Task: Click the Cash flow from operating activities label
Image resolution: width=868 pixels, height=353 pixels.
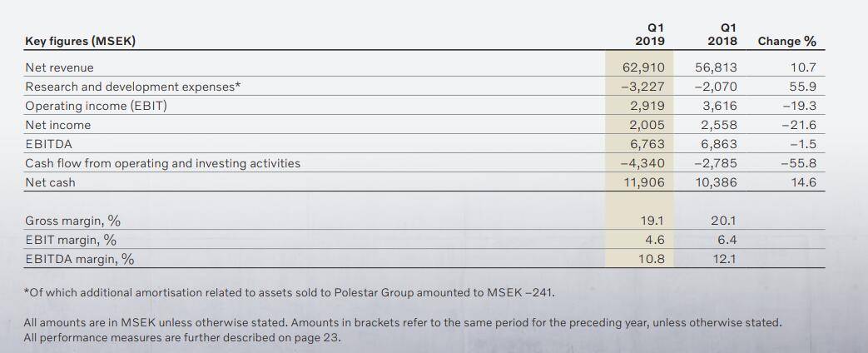Action: point(162,163)
